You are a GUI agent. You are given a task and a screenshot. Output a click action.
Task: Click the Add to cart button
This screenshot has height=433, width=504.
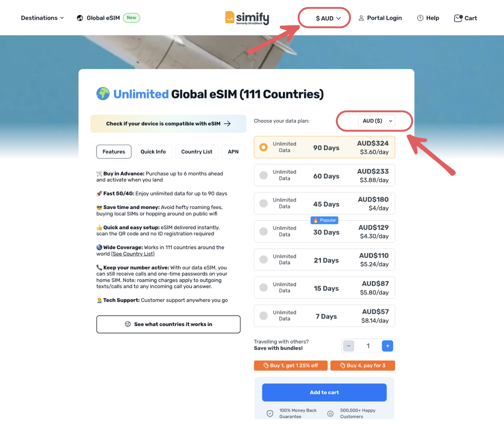tap(324, 392)
